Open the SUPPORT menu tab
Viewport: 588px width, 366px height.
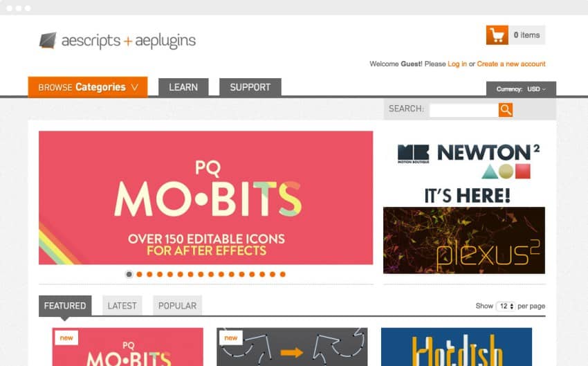(x=250, y=87)
